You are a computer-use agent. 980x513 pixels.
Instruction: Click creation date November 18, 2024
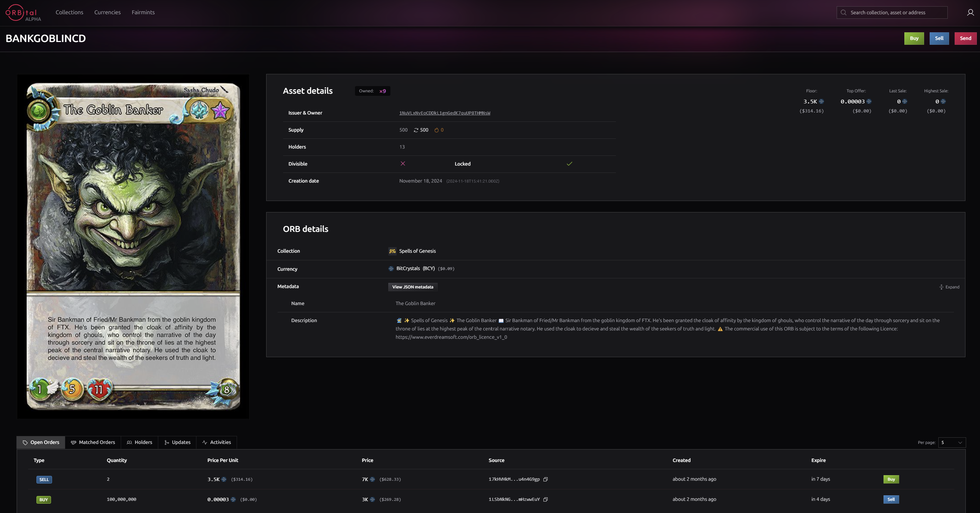point(420,181)
